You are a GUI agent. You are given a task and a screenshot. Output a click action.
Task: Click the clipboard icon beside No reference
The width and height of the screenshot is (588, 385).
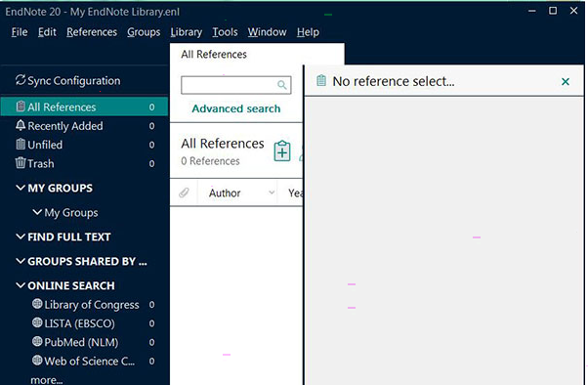321,81
